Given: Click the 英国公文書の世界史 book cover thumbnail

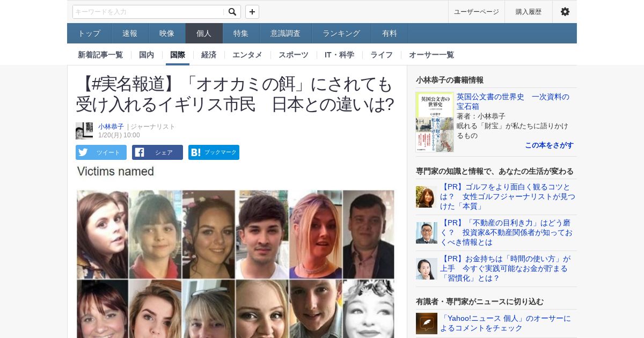Looking at the screenshot, I should coord(435,122).
